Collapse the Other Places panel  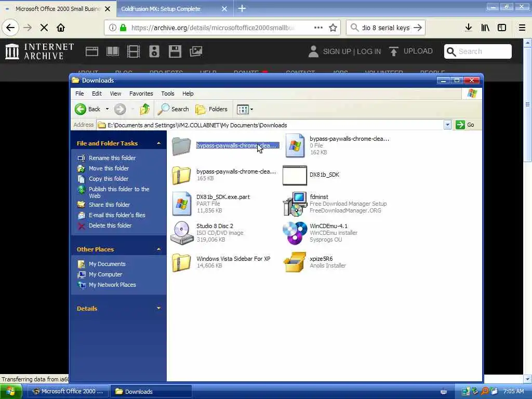(158, 249)
